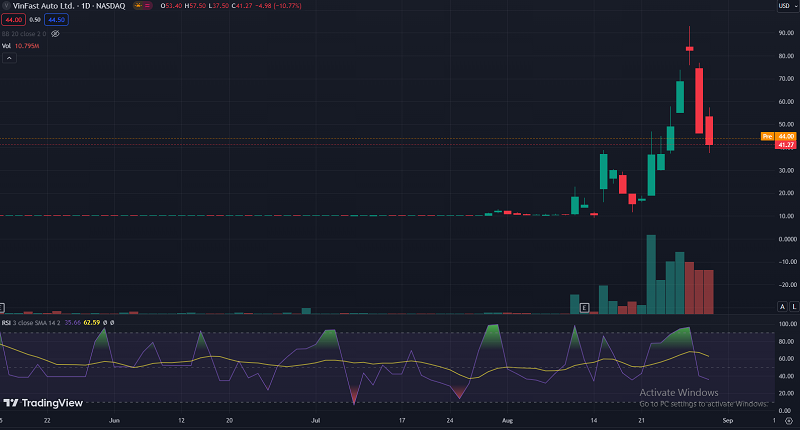Click the red 44.00 sell price button

[13, 19]
